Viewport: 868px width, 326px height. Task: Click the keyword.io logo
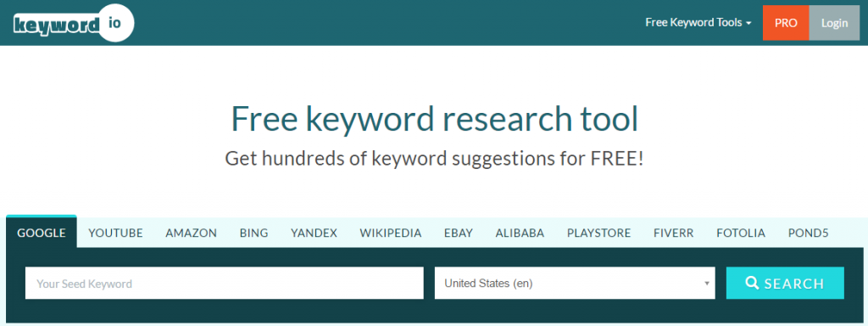click(x=74, y=23)
